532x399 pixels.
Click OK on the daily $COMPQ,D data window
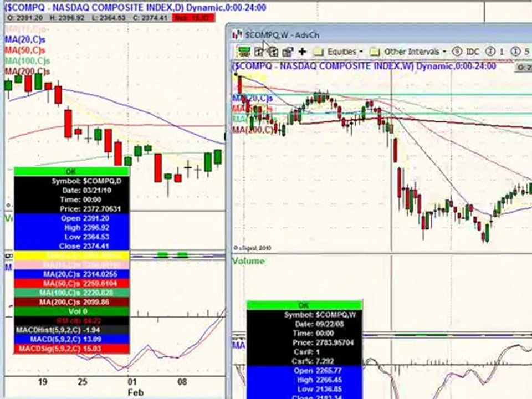click(71, 171)
